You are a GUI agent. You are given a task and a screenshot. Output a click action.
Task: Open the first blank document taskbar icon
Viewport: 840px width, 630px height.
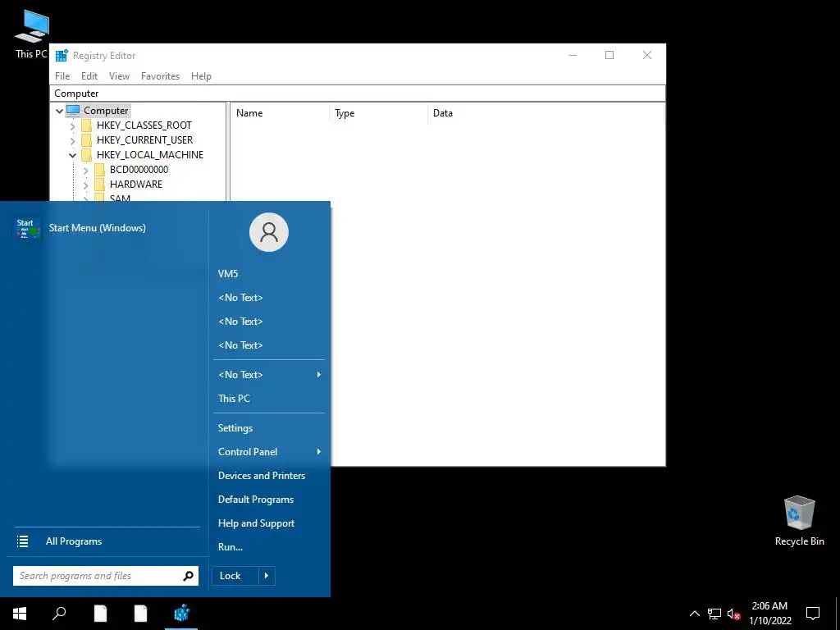(x=100, y=614)
